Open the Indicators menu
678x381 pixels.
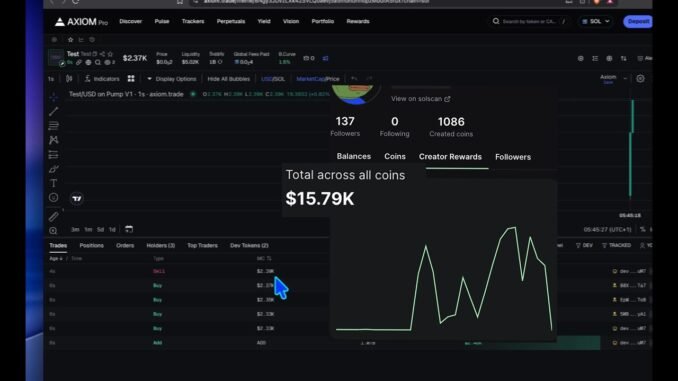tap(102, 79)
